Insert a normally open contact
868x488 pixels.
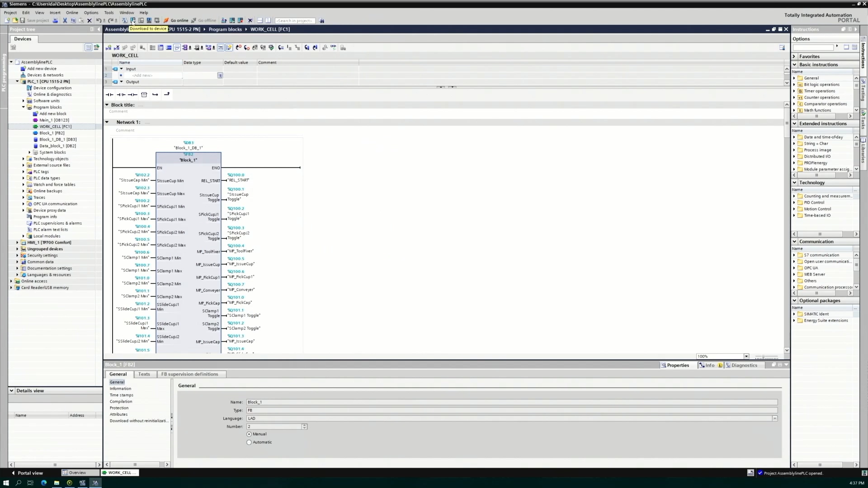(109, 94)
